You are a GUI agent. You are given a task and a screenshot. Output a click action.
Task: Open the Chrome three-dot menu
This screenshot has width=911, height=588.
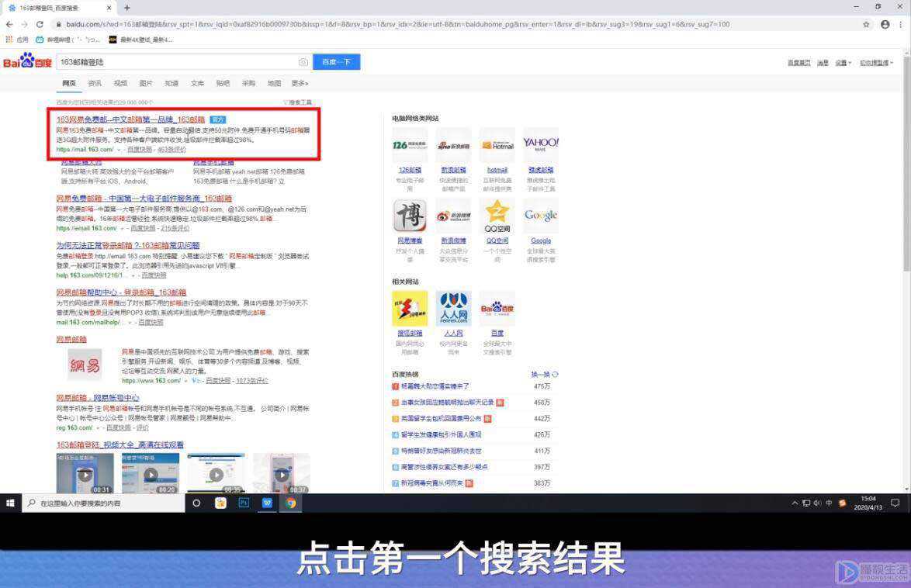(901, 24)
